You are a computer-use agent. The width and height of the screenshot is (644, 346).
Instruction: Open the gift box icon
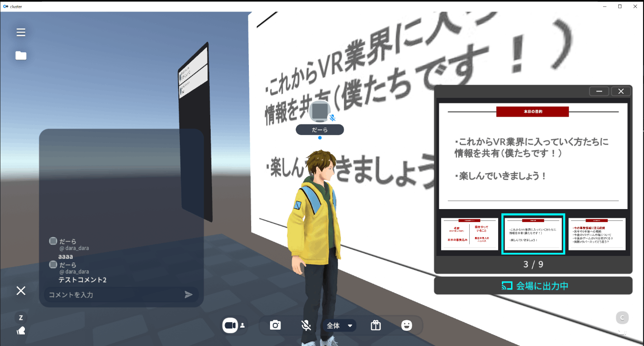tap(376, 325)
